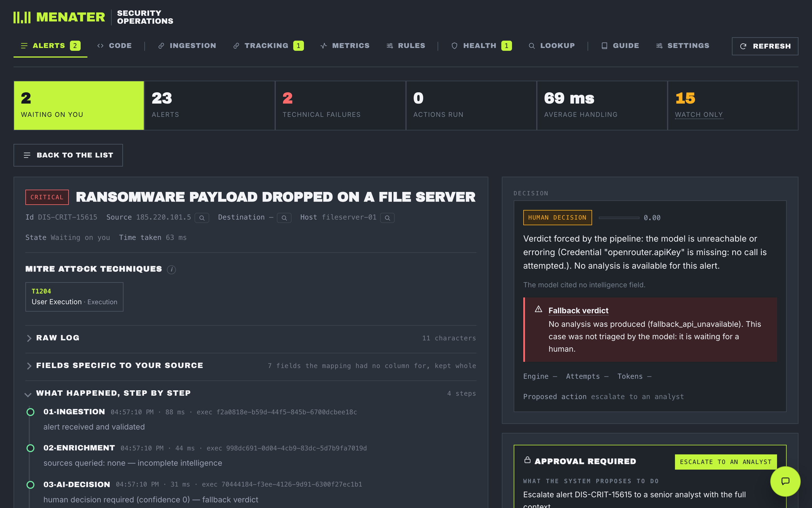This screenshot has width=812, height=508.
Task: Go to the Lookup tab
Action: pos(551,46)
